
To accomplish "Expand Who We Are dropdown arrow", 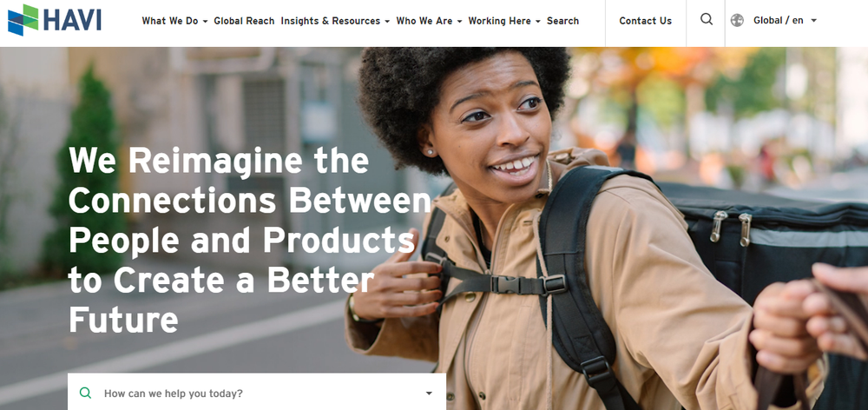I will coord(459,22).
